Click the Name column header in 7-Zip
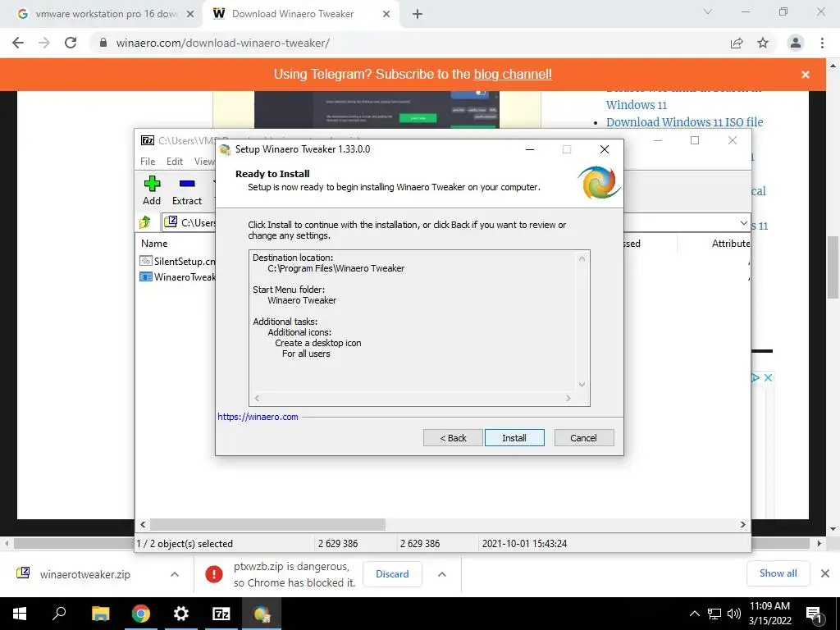 [154, 243]
